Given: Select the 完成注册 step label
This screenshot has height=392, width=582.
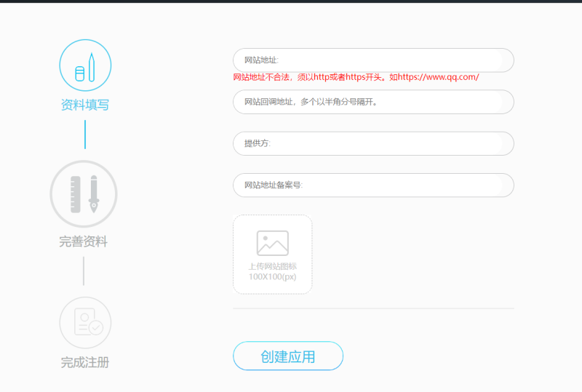Looking at the screenshot, I should [85, 362].
